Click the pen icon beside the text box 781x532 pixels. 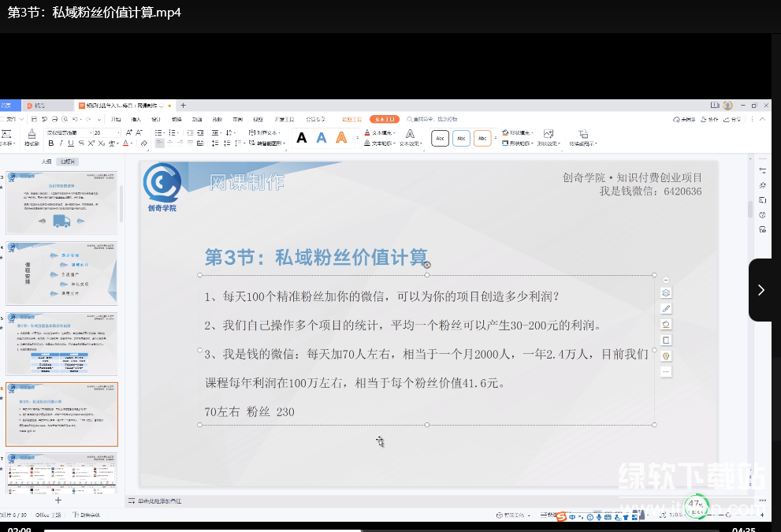tap(666, 308)
